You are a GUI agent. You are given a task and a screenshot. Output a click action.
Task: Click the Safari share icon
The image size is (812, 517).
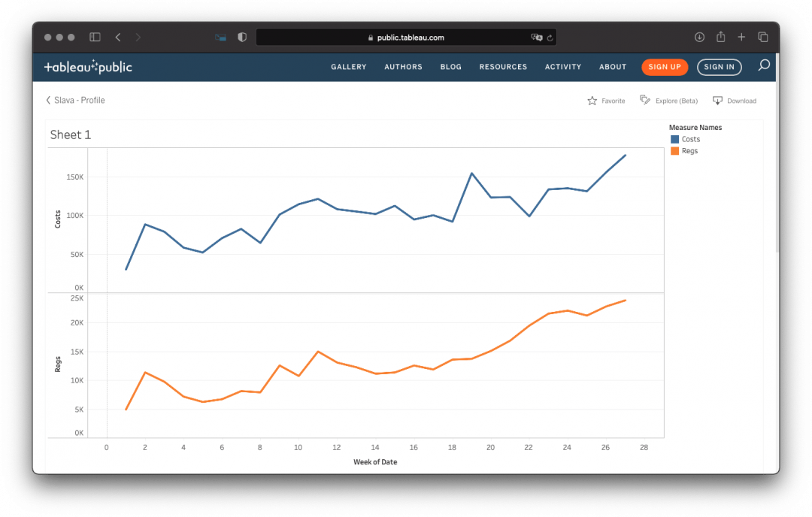pyautogui.click(x=720, y=37)
